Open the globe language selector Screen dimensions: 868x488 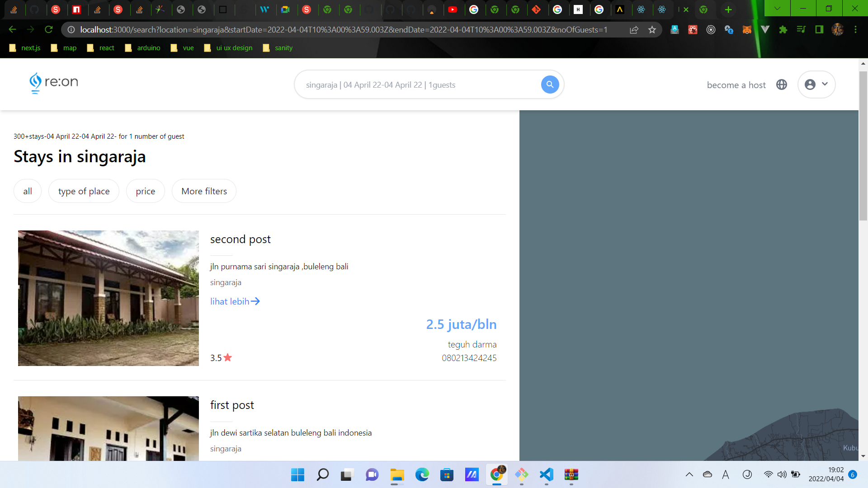(782, 84)
